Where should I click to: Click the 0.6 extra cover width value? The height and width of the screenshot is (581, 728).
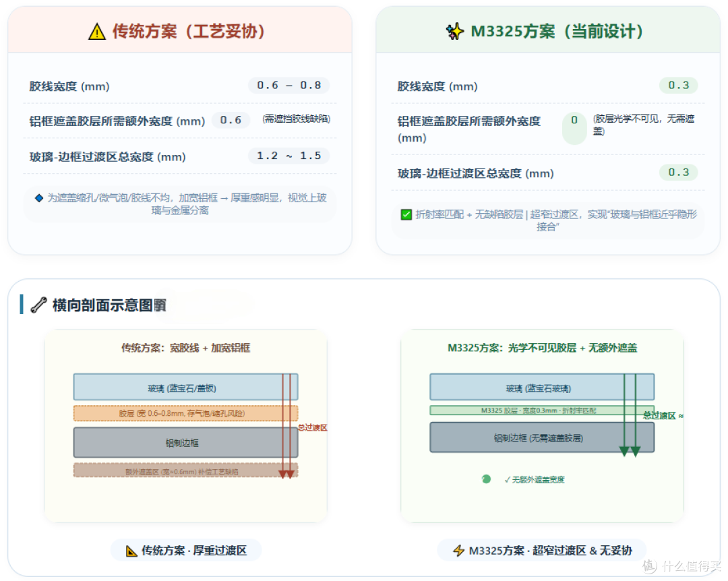pos(231,120)
